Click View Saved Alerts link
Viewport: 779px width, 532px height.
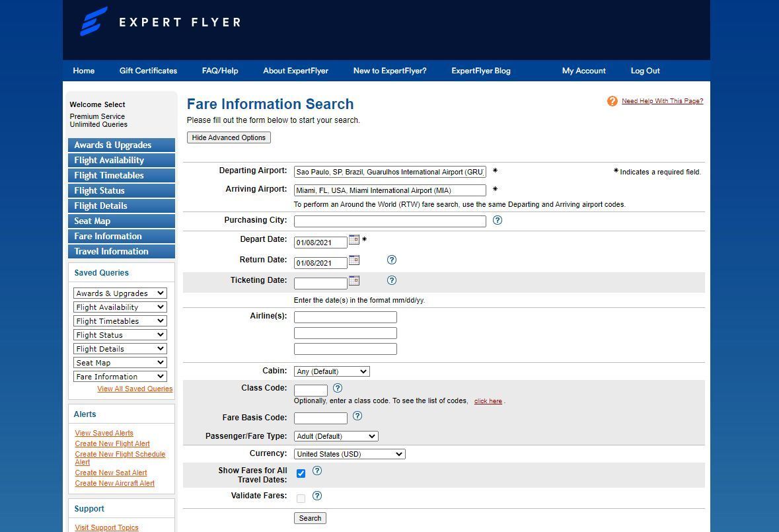tap(104, 433)
